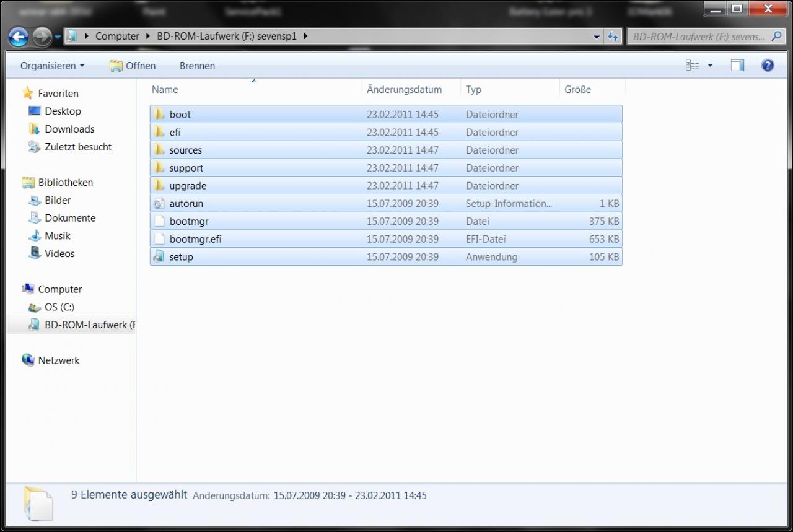
Task: Open Downloads in the navigation pane
Action: (x=69, y=129)
